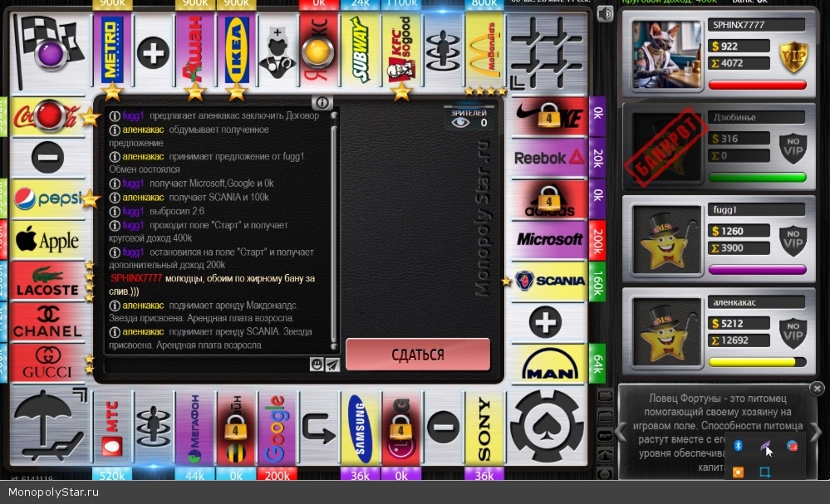Open Bluetooth tray icon

point(738,446)
